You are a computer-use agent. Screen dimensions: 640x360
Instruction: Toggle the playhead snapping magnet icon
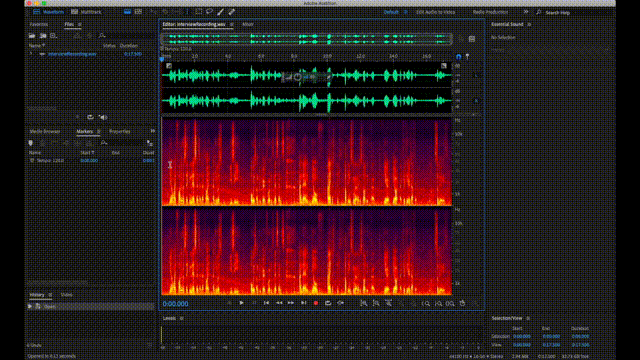458,57
